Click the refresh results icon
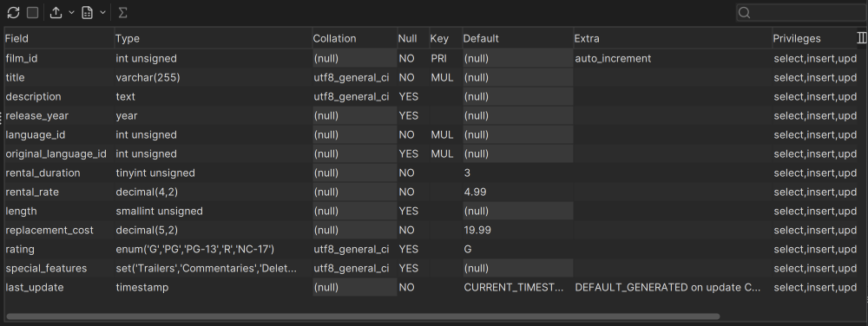 click(x=13, y=13)
